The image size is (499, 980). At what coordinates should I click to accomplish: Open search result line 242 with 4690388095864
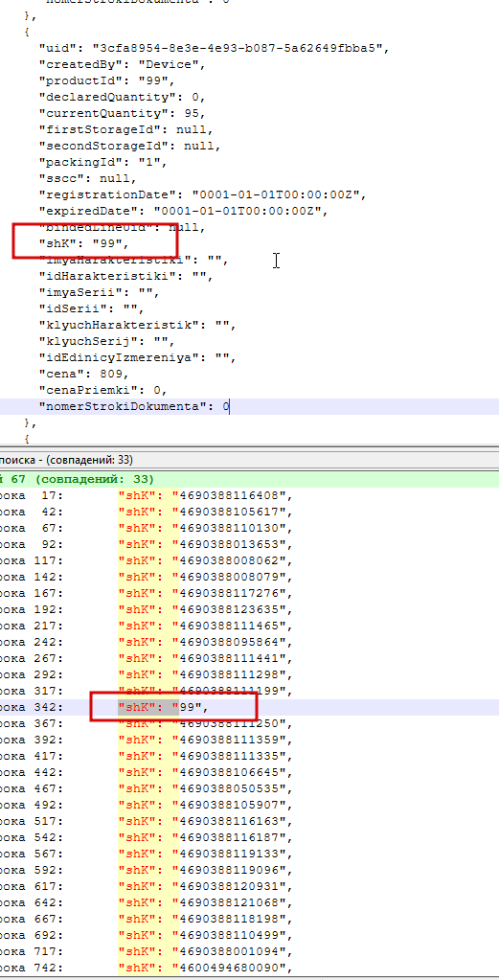[249, 642]
